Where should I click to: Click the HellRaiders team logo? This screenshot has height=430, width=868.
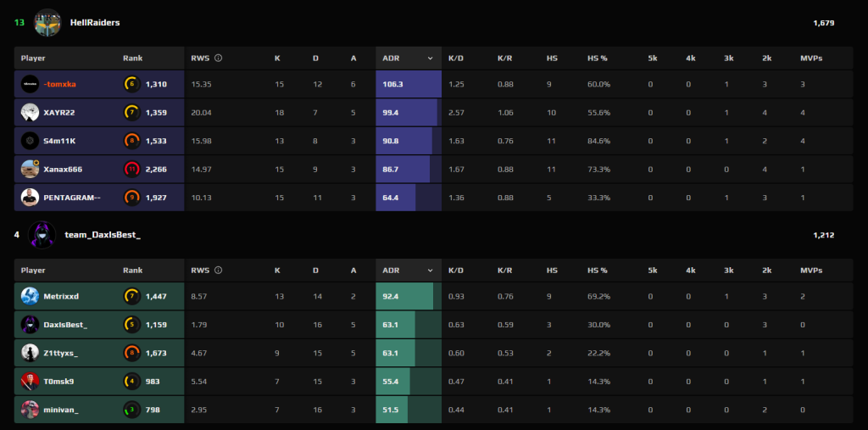(x=47, y=22)
